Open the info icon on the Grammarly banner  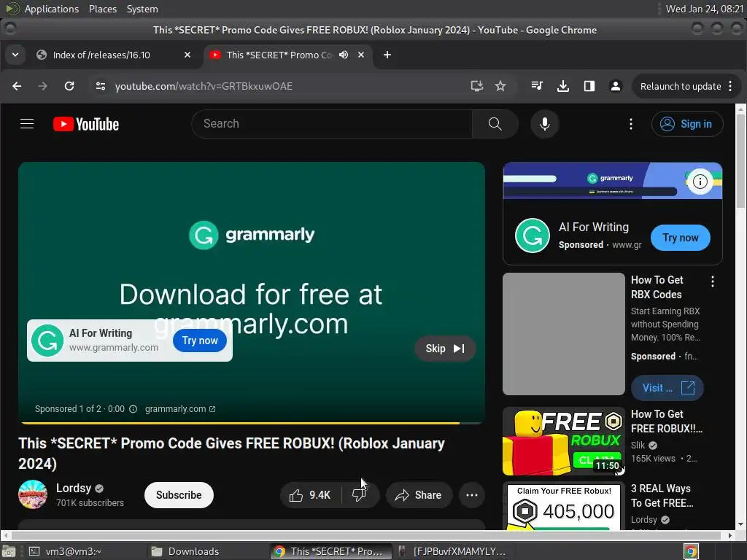700,182
